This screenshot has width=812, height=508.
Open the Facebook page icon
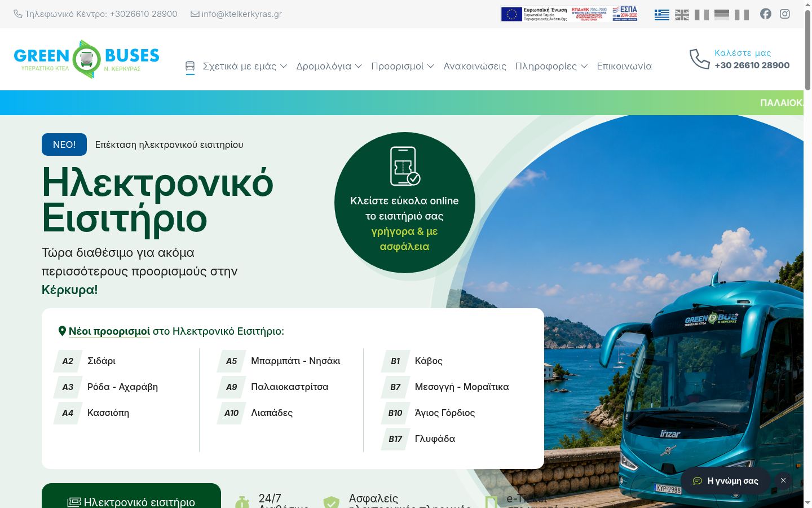tap(765, 14)
